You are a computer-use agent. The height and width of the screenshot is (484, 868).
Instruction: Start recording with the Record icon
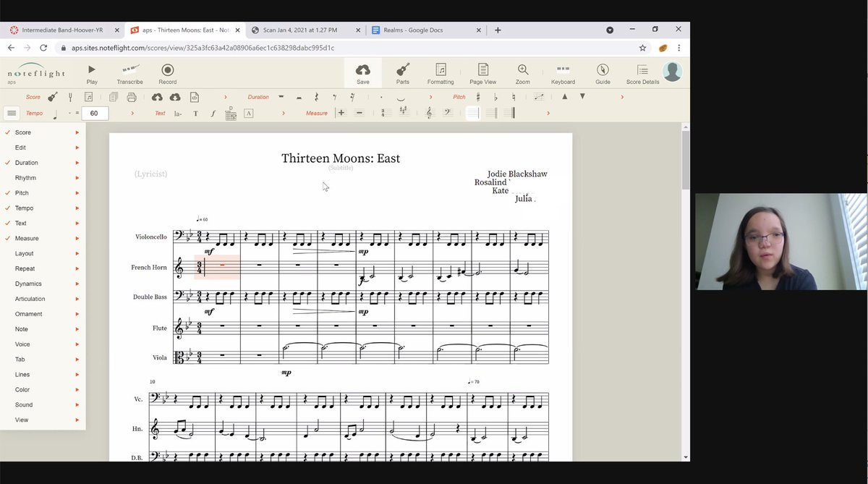point(167,73)
